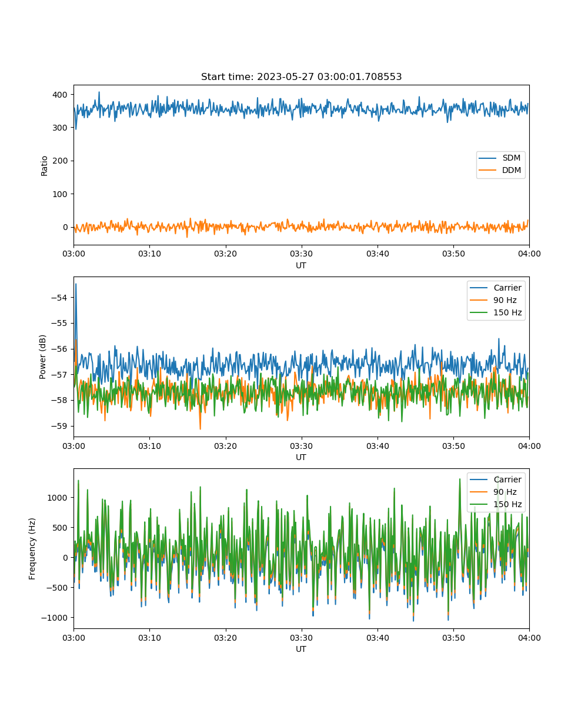Viewport: 588px width, 706px height.
Task: Click the UT label under the Power plot
Action: click(301, 457)
